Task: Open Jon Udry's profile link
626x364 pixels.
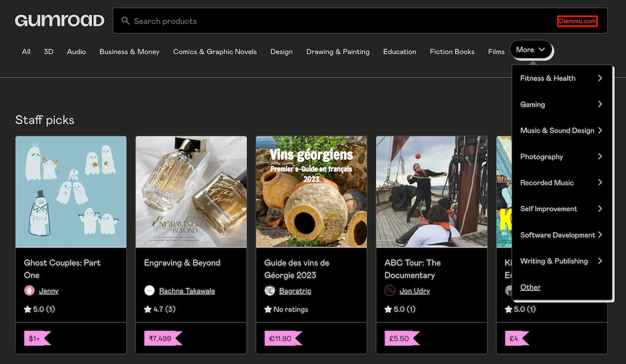Action: pyautogui.click(x=415, y=290)
